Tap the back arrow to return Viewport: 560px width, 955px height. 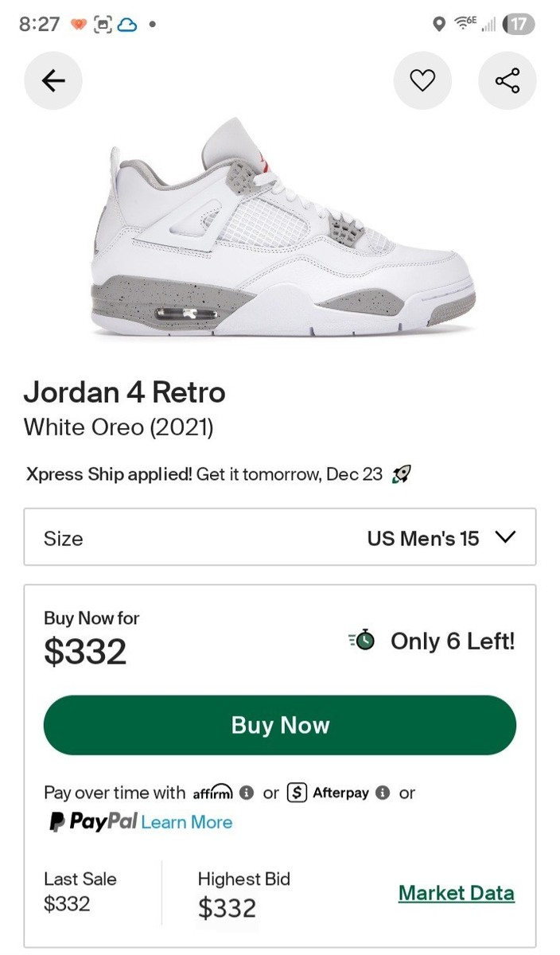click(52, 80)
